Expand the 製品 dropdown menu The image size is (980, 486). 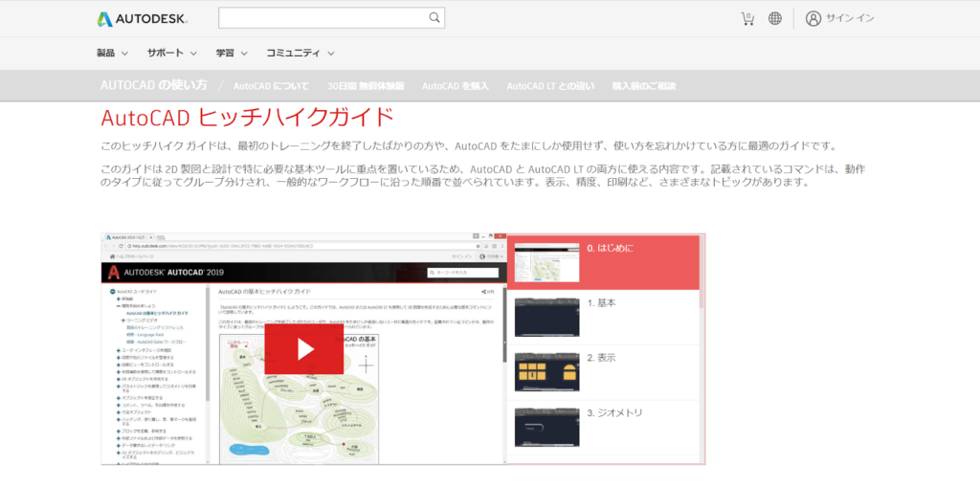tap(113, 54)
